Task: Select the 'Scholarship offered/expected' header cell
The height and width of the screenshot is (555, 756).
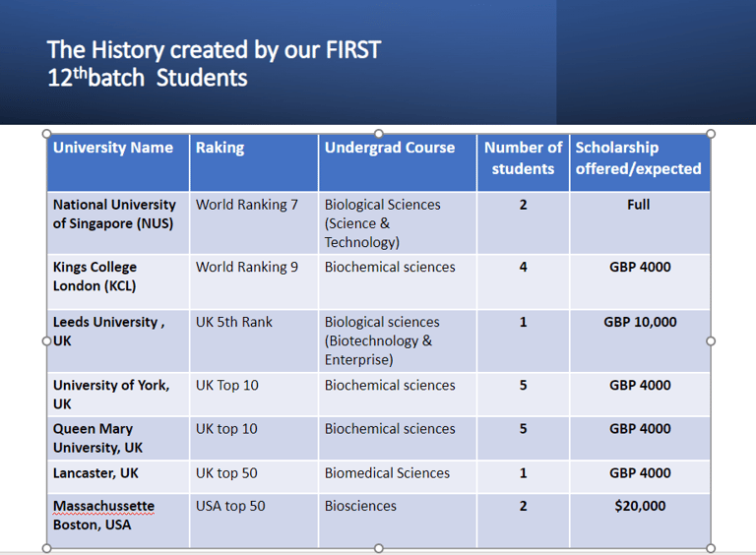Action: pos(640,162)
